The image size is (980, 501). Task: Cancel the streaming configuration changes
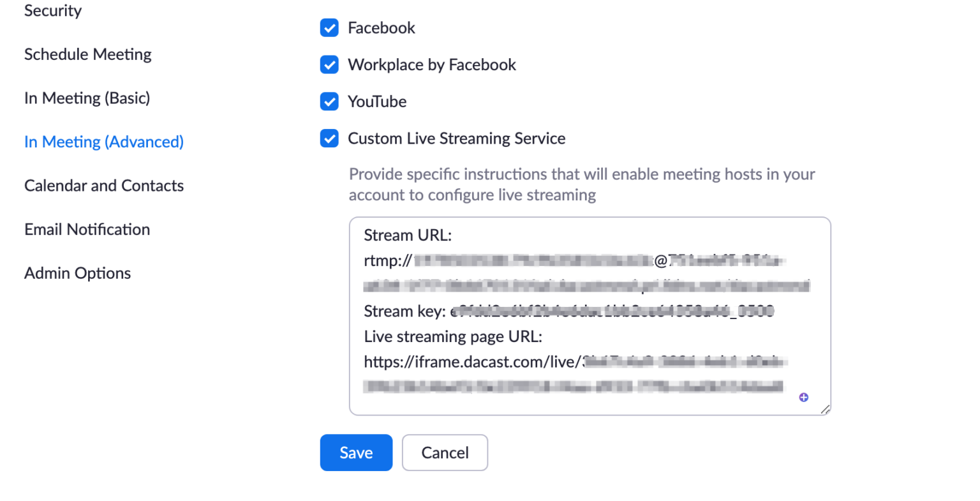pyautogui.click(x=445, y=452)
